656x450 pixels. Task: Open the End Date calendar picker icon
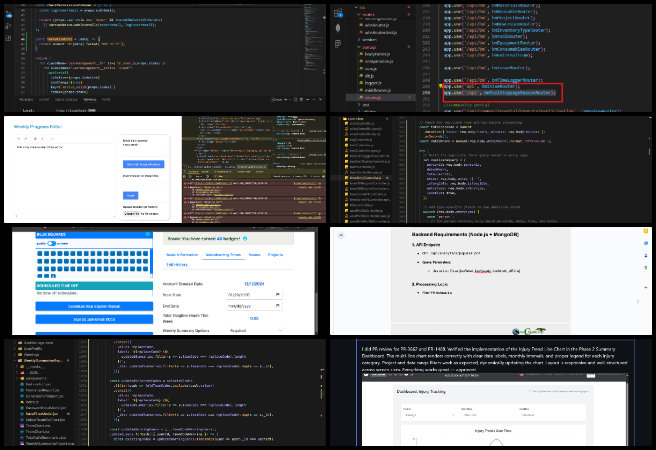277,306
